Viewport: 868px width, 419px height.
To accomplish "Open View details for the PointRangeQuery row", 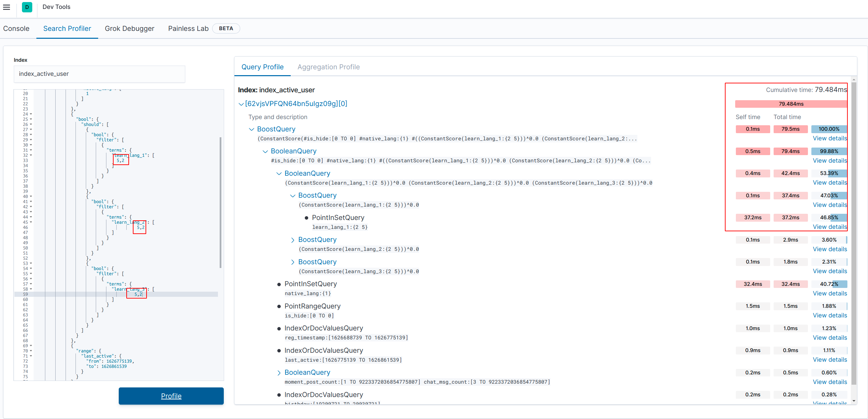I will [x=830, y=315].
